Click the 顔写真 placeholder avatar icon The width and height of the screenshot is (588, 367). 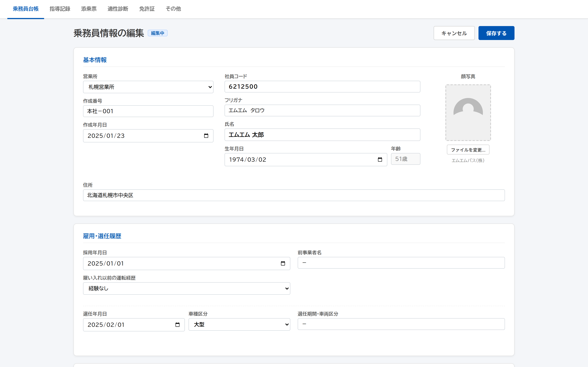[468, 113]
